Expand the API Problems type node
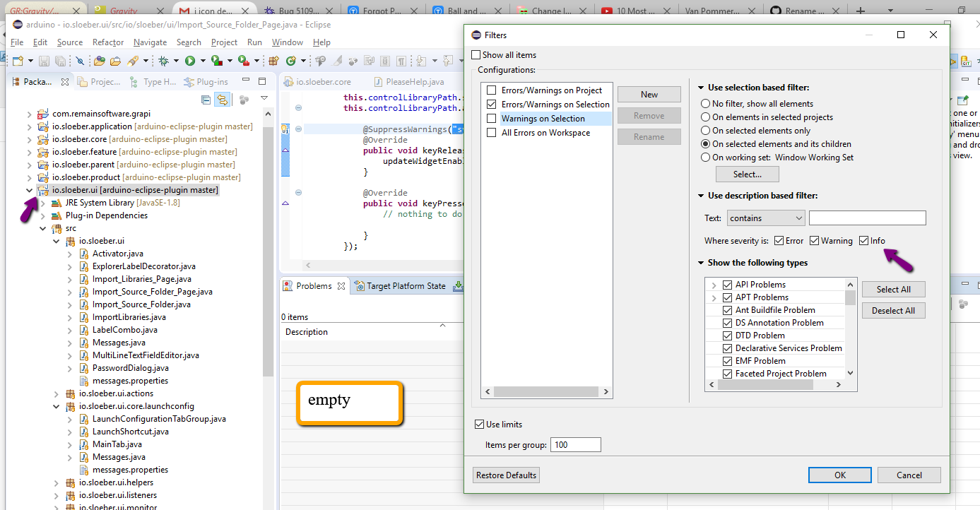 click(x=714, y=285)
